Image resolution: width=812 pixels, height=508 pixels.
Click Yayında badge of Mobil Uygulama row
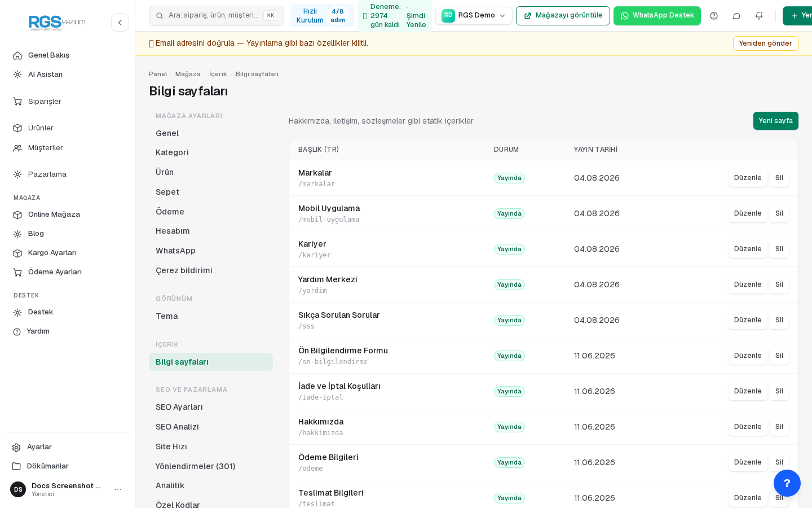(509, 213)
